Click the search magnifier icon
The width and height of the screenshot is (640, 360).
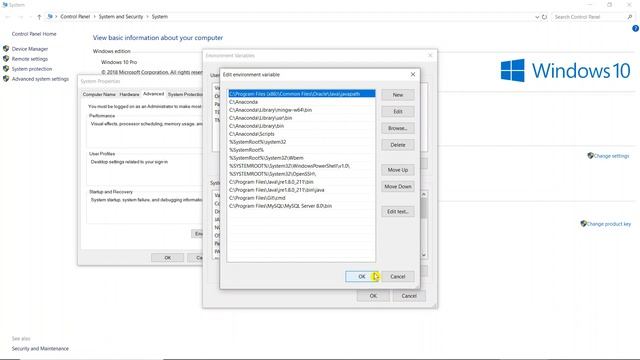tap(630, 17)
